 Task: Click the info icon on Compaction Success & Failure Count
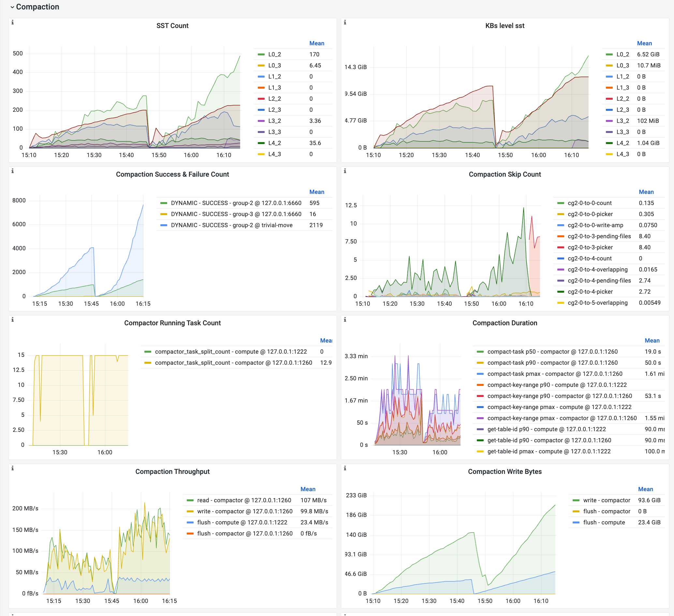coord(13,171)
